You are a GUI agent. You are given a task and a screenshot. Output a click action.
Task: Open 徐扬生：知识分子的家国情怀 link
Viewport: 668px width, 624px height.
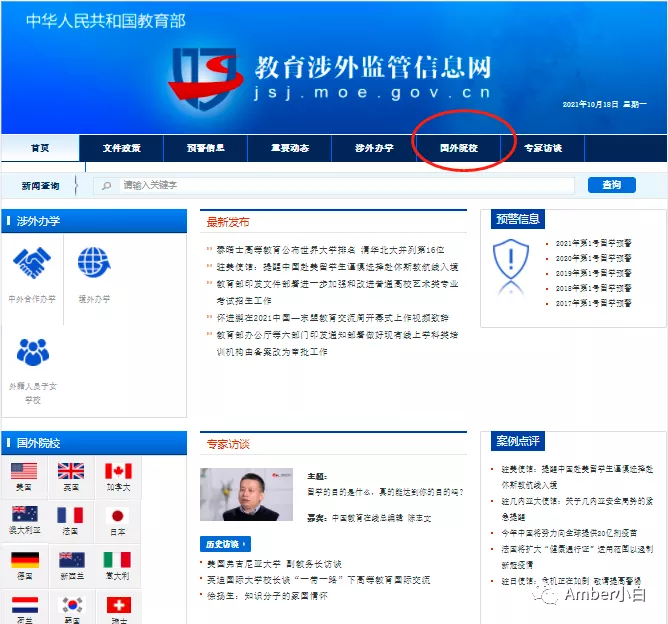pos(268,596)
